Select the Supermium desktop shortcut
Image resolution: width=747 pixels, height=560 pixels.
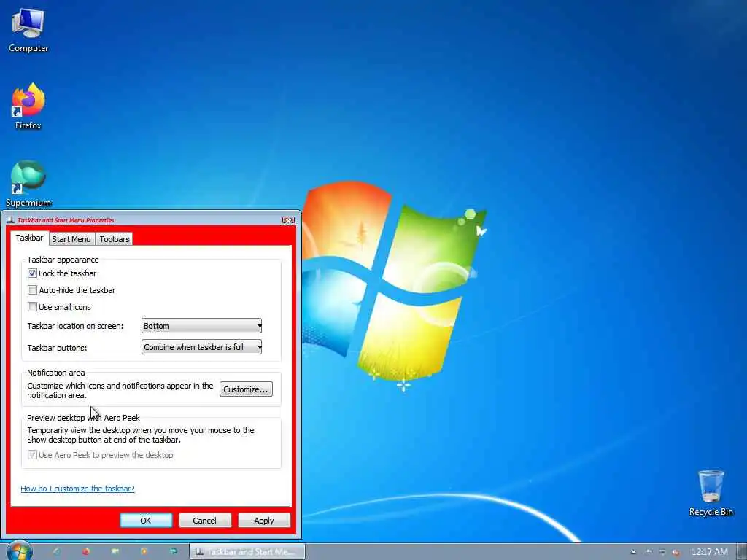pos(28,183)
